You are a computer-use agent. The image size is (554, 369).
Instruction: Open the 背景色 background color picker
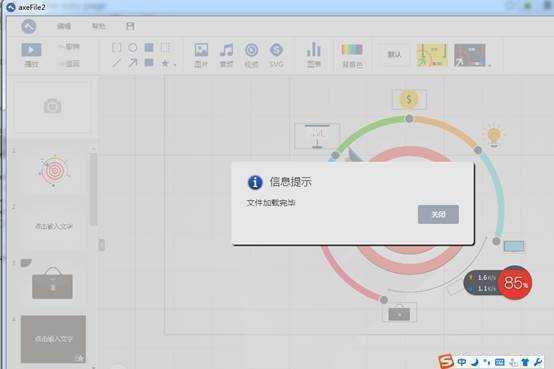[352, 55]
